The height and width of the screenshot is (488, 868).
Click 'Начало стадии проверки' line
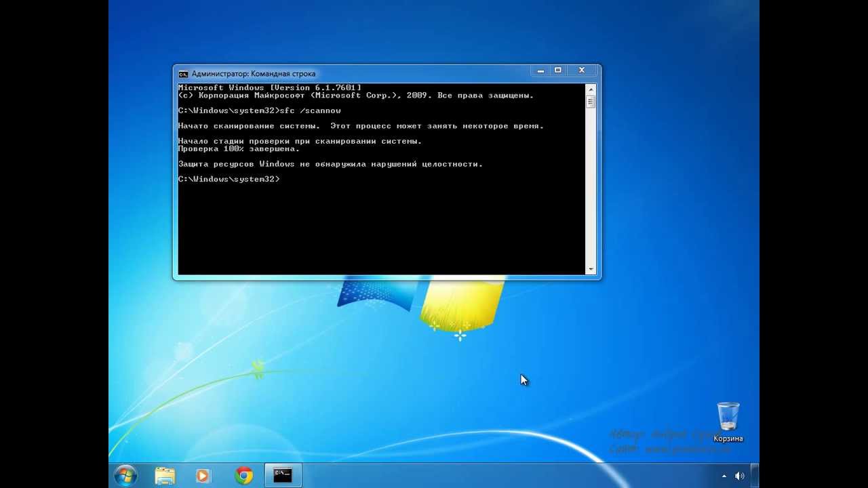point(300,141)
